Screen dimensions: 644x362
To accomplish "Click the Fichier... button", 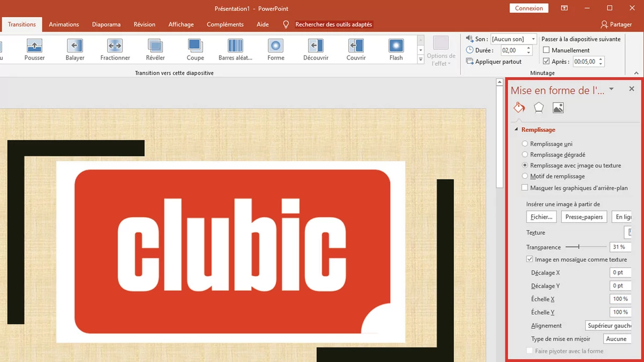I will (541, 217).
